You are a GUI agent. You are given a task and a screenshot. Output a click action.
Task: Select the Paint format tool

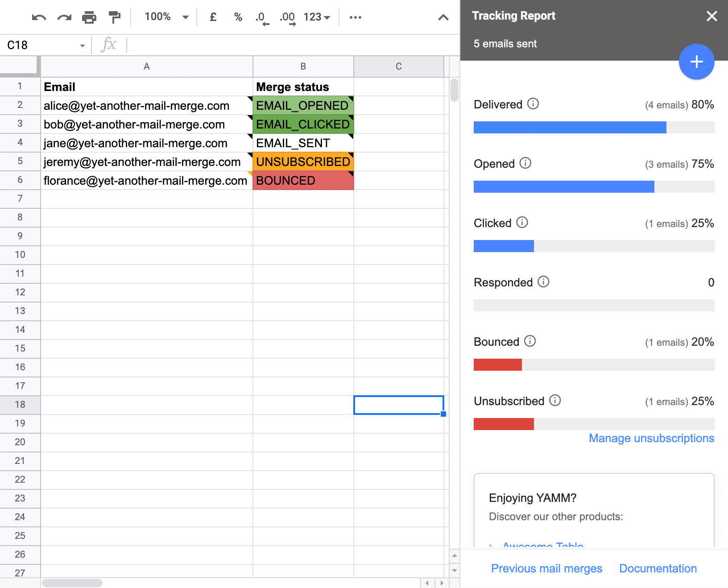(115, 17)
